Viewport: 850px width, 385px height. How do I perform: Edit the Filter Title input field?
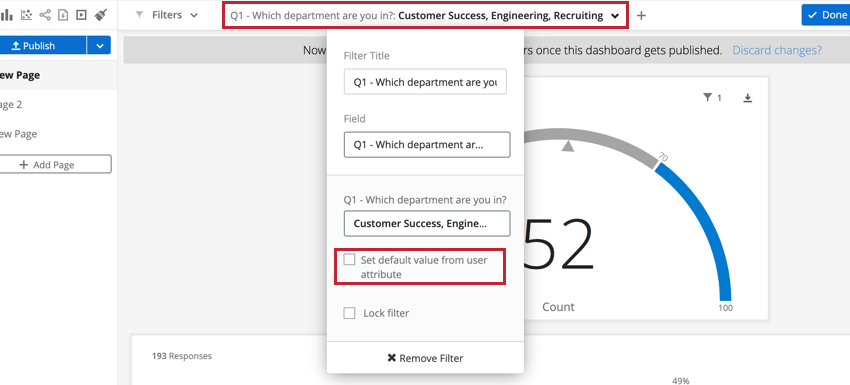425,82
